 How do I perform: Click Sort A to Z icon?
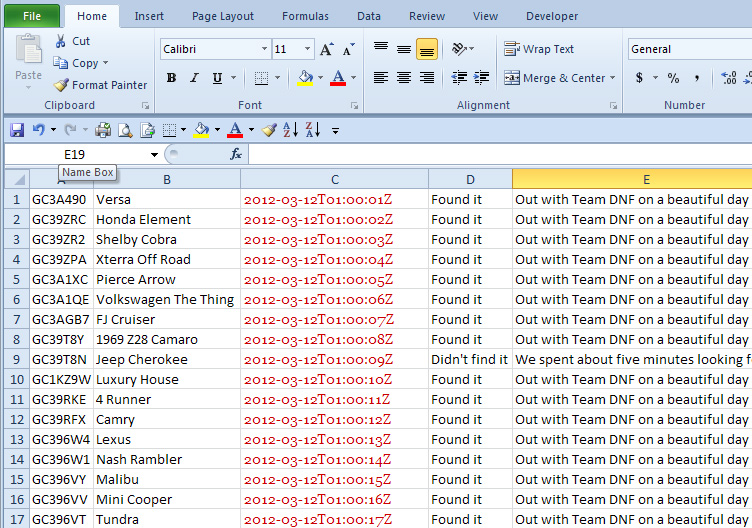291,129
